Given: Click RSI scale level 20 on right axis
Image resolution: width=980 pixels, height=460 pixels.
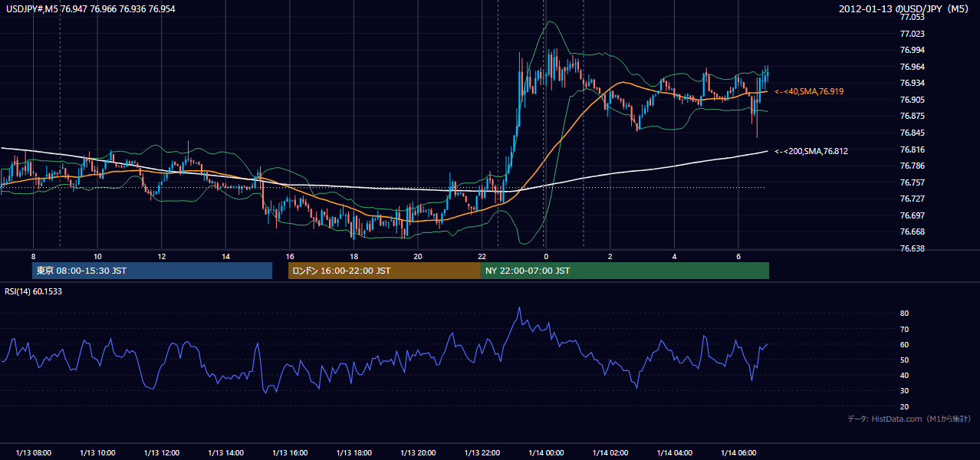Looking at the screenshot, I should point(904,406).
